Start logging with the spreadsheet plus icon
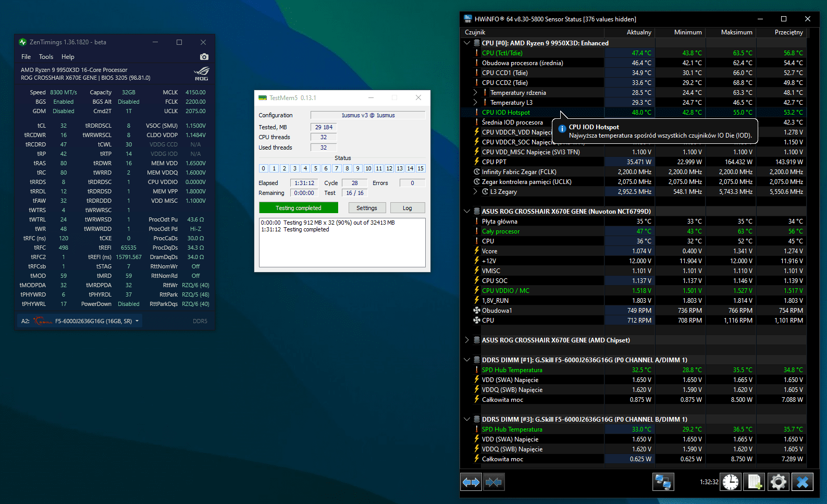Image resolution: width=827 pixels, height=504 pixels. (754, 482)
